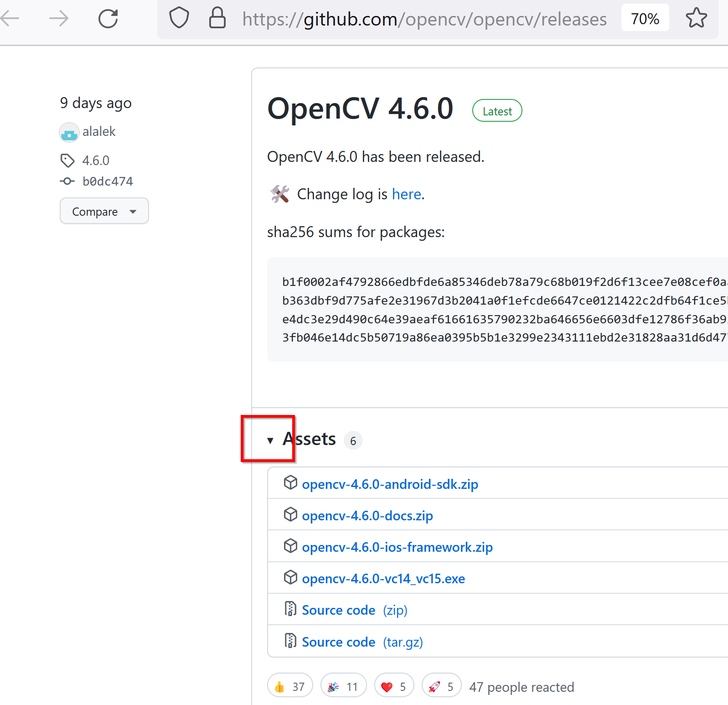Click sha256 line starting 3fb046e14
Screen dimensions: 728x705
click(505, 337)
